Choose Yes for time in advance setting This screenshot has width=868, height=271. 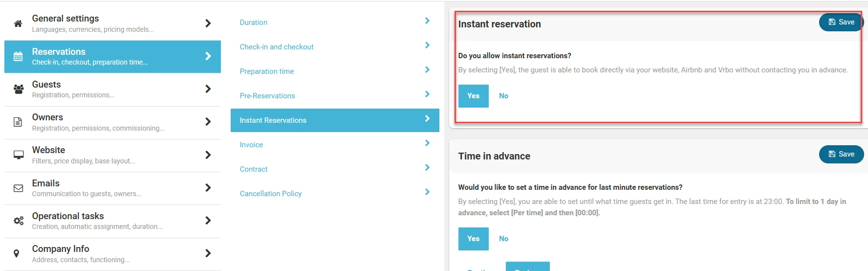pos(473,239)
